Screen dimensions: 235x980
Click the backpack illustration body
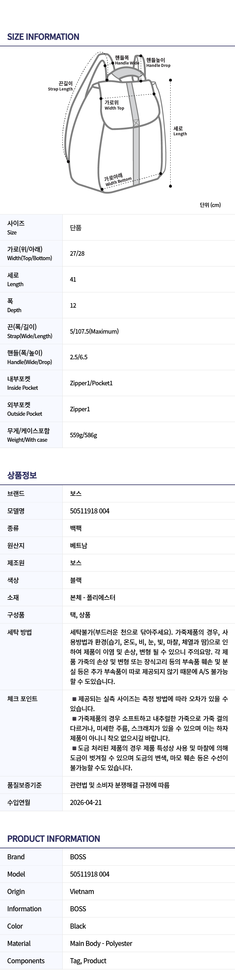coord(118,152)
